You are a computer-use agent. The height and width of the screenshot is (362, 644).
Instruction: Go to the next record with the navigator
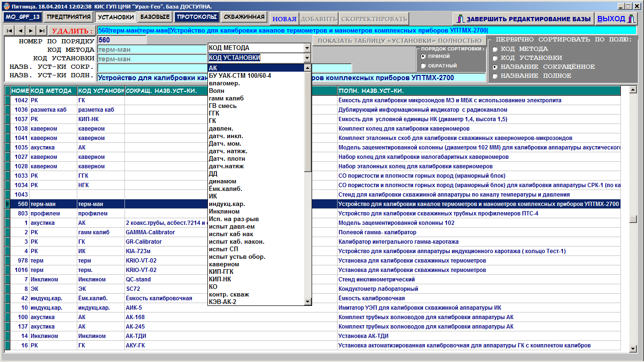click(31, 31)
